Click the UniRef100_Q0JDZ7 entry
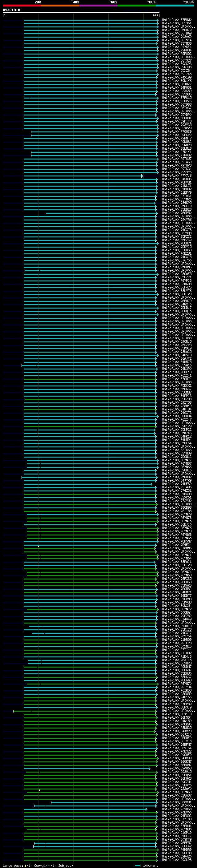 [x=177, y=84]
